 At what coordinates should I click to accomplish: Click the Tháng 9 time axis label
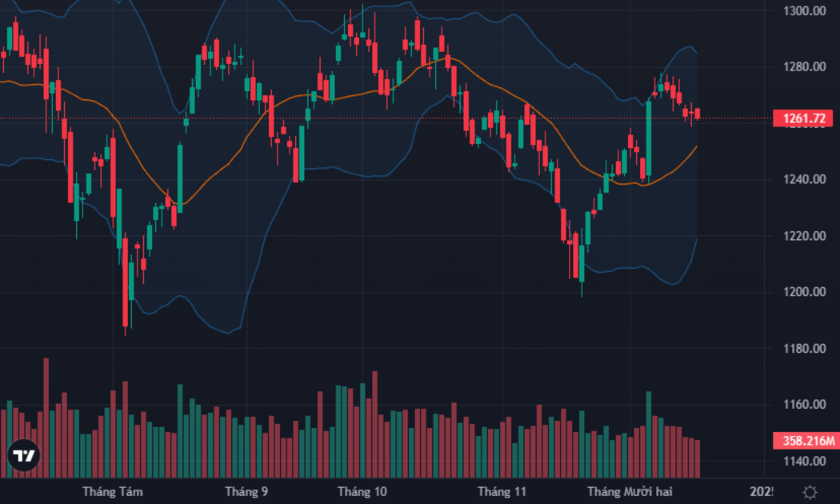246,492
